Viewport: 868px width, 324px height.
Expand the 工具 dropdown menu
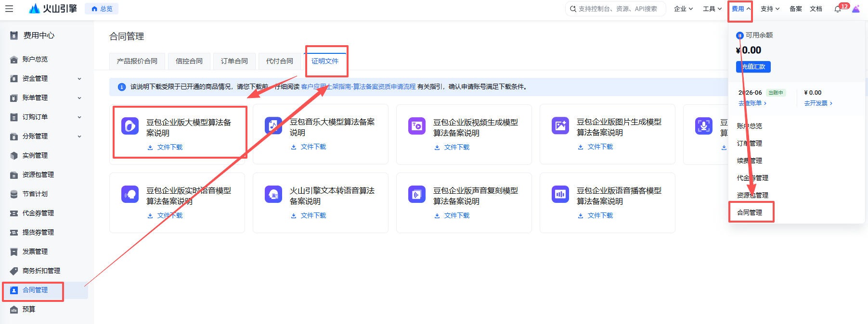712,9
